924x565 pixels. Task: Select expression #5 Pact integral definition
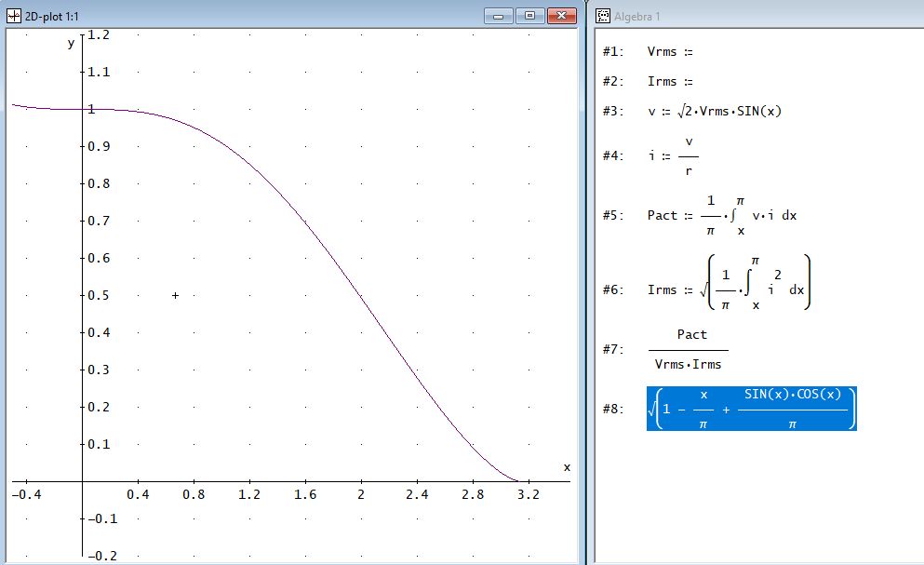pyautogui.click(x=722, y=215)
